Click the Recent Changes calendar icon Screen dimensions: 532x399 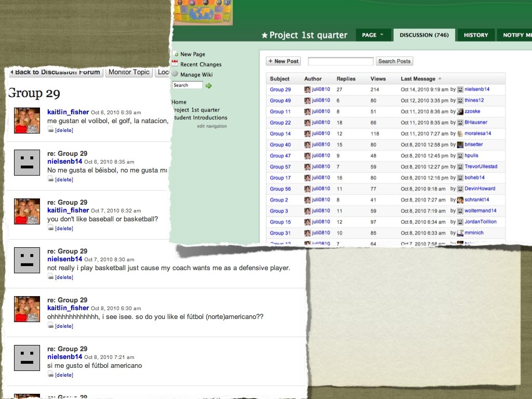175,63
